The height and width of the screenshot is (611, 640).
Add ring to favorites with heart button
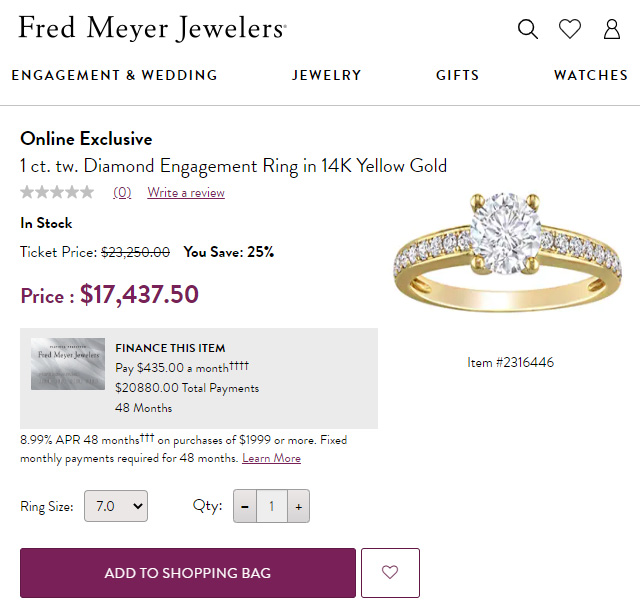(390, 573)
